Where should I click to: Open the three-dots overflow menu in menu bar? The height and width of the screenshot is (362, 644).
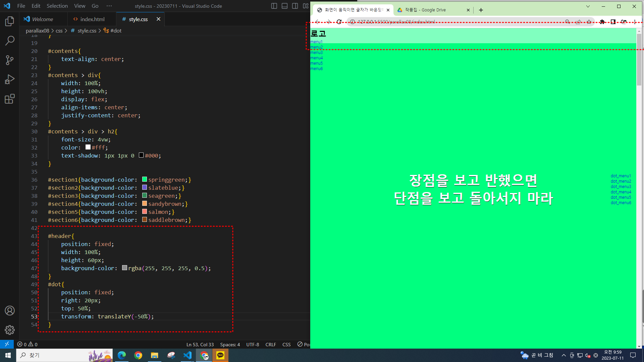click(x=109, y=6)
